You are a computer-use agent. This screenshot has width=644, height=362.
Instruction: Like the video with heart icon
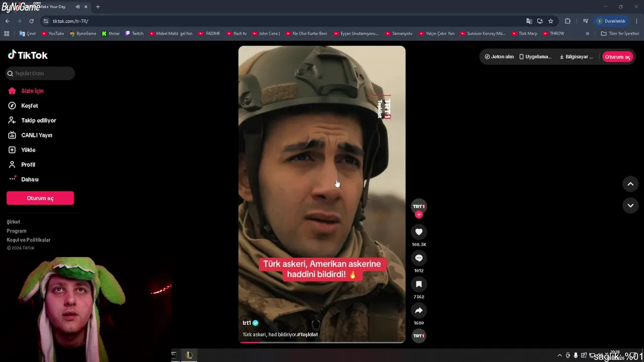[419, 232]
